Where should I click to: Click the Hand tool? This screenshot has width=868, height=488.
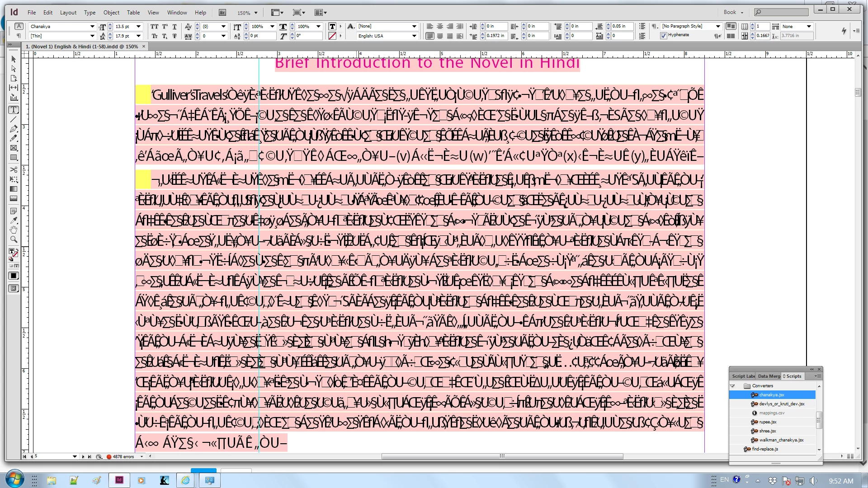tap(14, 230)
